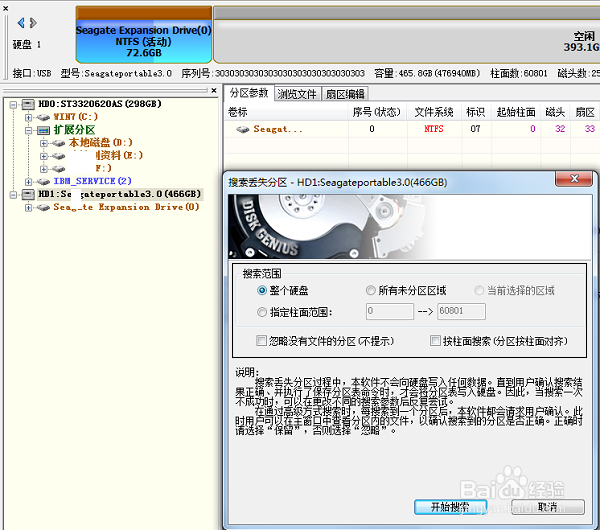This screenshot has width=600, height=530.
Task: Click HD1 disk drive icon
Action: tap(28, 195)
